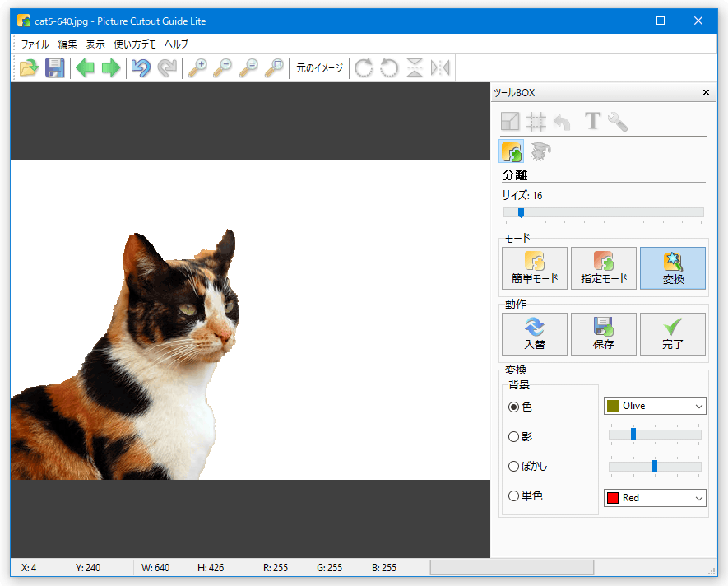Viewport: 728px width, 586px height.
Task: Save the result with the 保存 button
Action: point(604,334)
